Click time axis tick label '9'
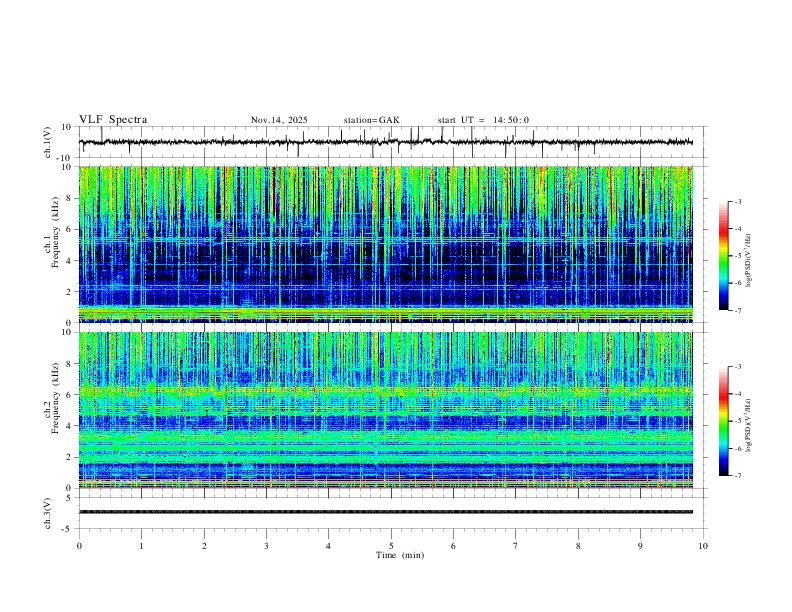 [x=640, y=546]
